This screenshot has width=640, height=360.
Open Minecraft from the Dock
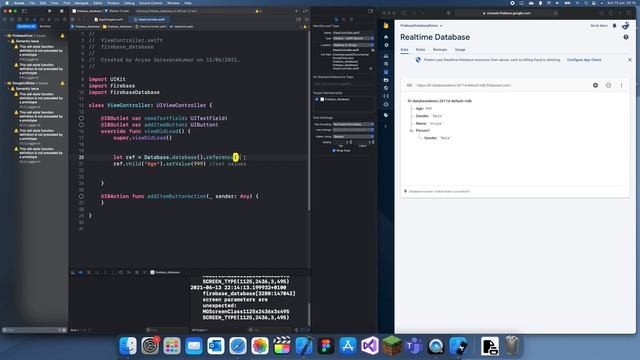click(392, 346)
